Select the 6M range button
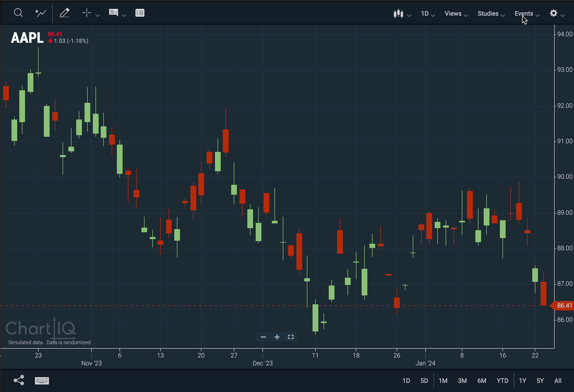Image resolution: width=574 pixels, height=392 pixels. [x=482, y=381]
